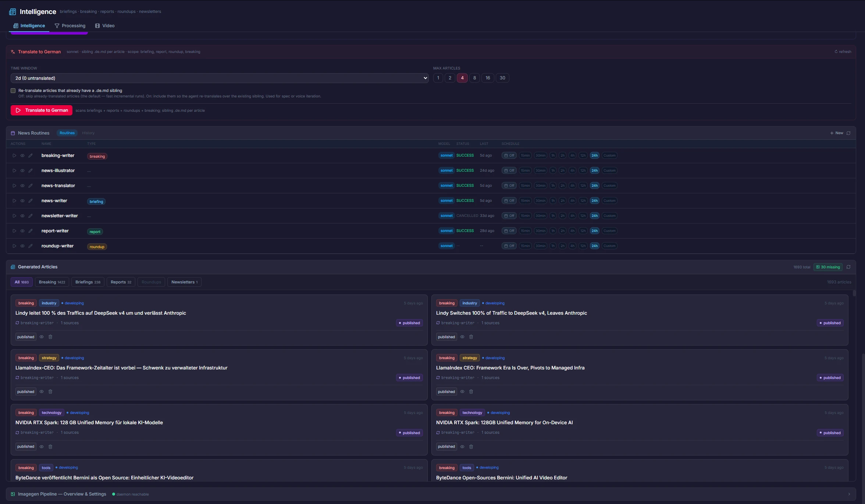View roundup-writer routine details
The height and width of the screenshot is (504, 865).
pyautogui.click(x=22, y=246)
